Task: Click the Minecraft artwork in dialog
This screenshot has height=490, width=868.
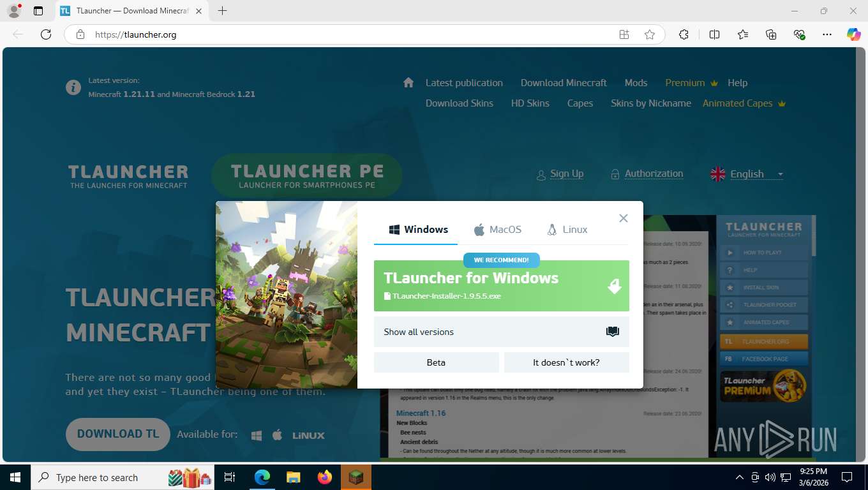Action: click(287, 295)
